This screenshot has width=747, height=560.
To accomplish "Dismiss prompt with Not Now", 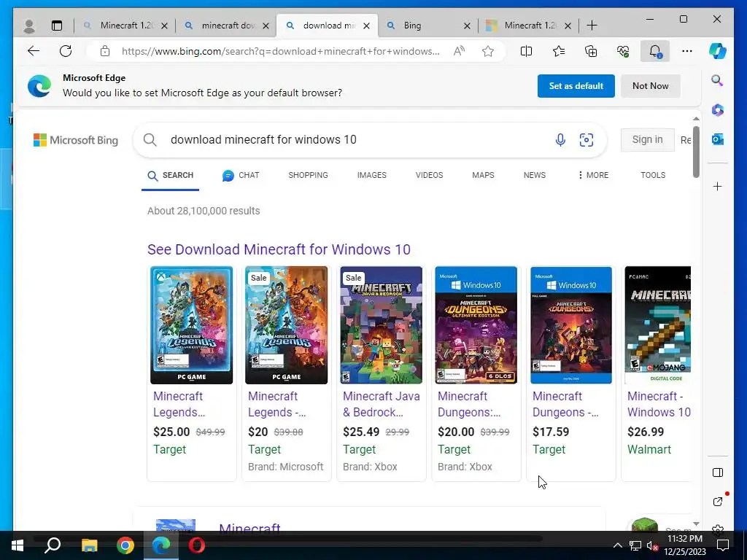I will [650, 86].
